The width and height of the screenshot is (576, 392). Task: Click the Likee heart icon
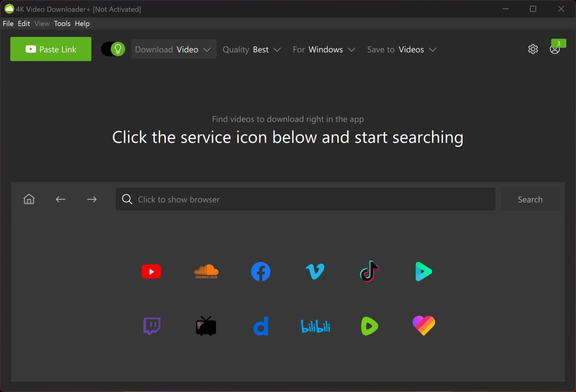423,326
